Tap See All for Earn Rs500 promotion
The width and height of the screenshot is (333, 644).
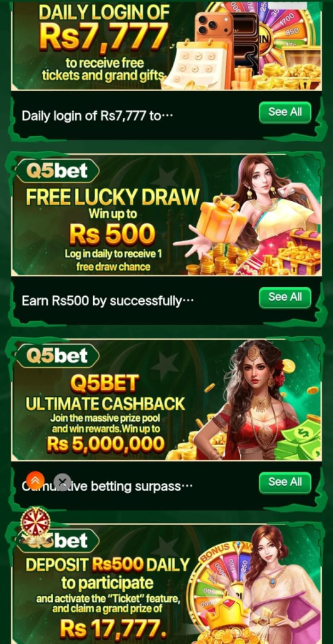pyautogui.click(x=285, y=297)
